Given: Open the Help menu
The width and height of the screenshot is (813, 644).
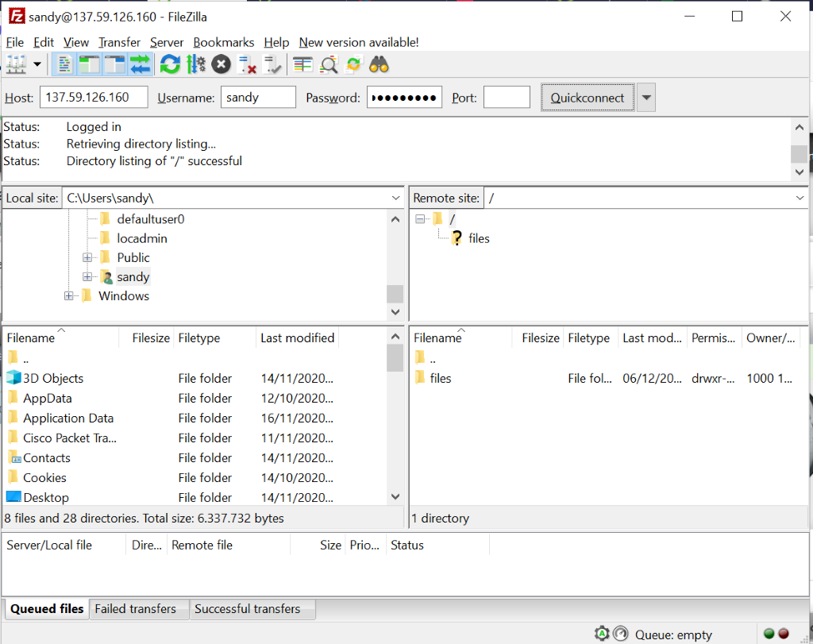Looking at the screenshot, I should [276, 43].
